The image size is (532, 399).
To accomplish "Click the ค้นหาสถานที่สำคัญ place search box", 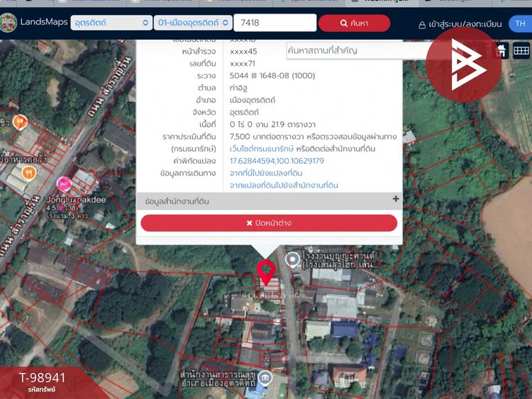I will click(x=356, y=50).
